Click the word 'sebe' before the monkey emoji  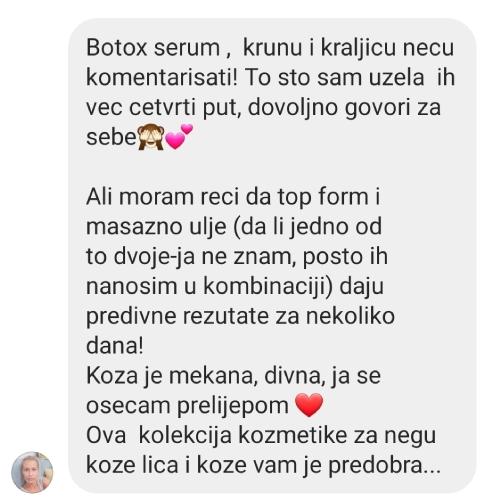click(x=112, y=137)
